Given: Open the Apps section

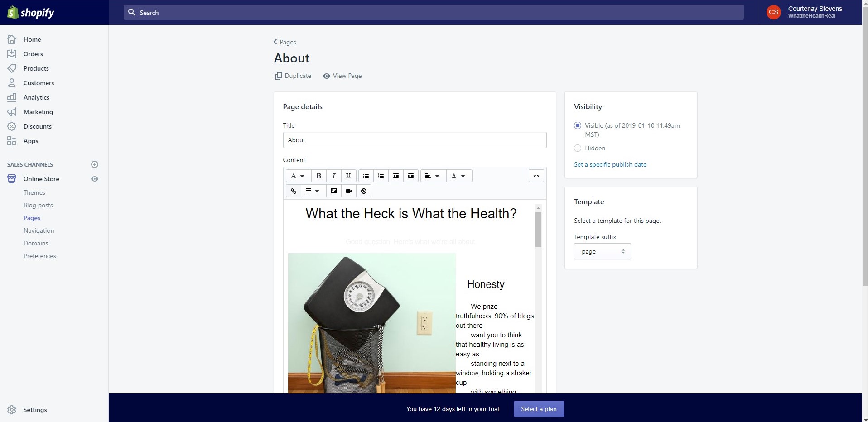Looking at the screenshot, I should click(x=31, y=141).
